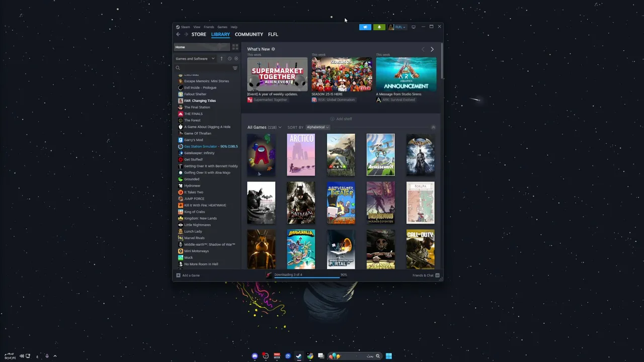
Task: Open the Games and Software dropdown
Action: pos(195,59)
